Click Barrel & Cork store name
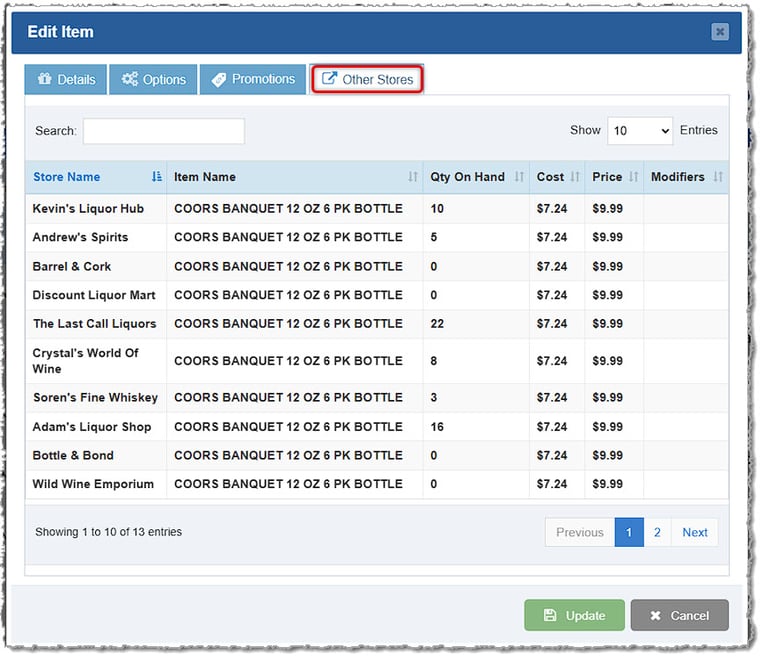 (72, 266)
